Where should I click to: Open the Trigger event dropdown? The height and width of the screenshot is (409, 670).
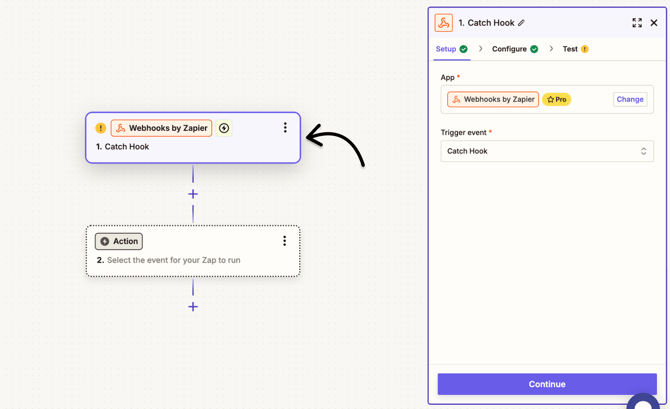(547, 151)
